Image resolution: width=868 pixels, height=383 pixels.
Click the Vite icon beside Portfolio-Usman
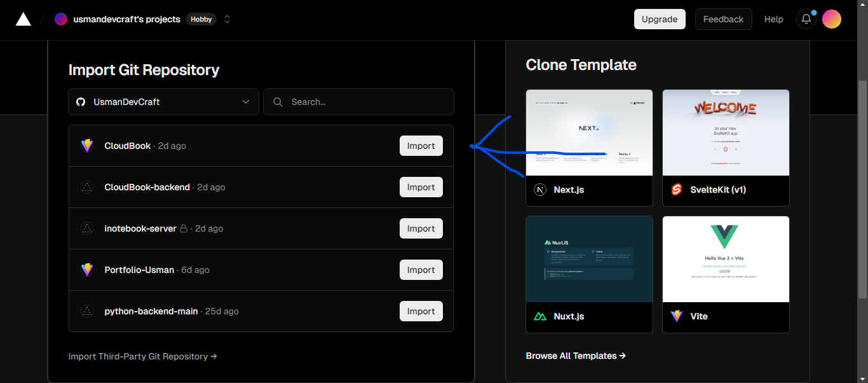tap(87, 270)
